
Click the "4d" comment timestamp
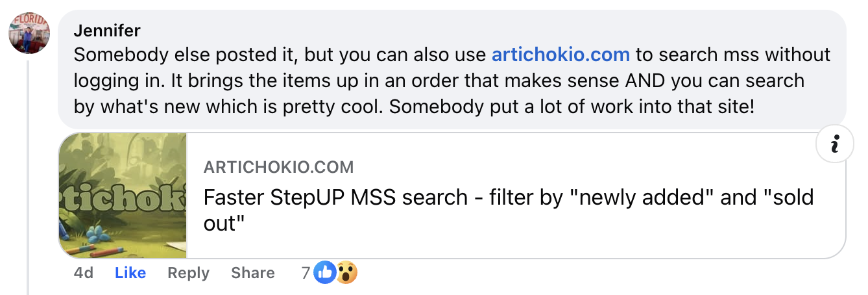coord(84,274)
